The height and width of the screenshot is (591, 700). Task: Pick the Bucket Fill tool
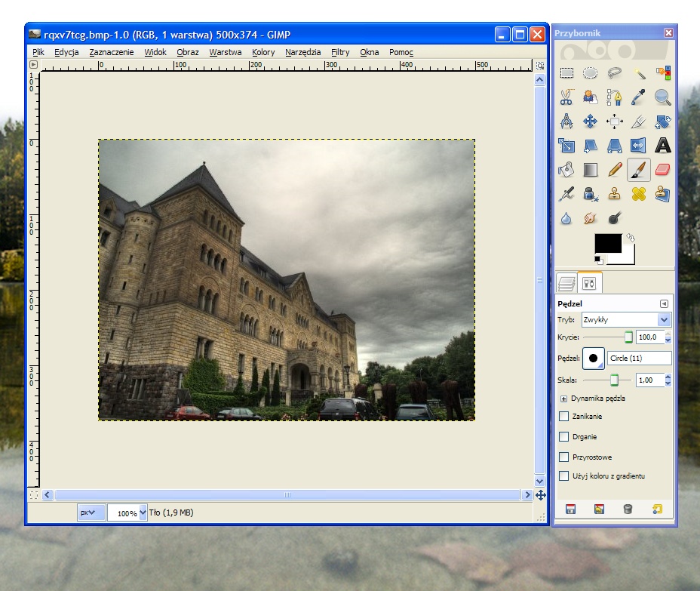tap(566, 170)
